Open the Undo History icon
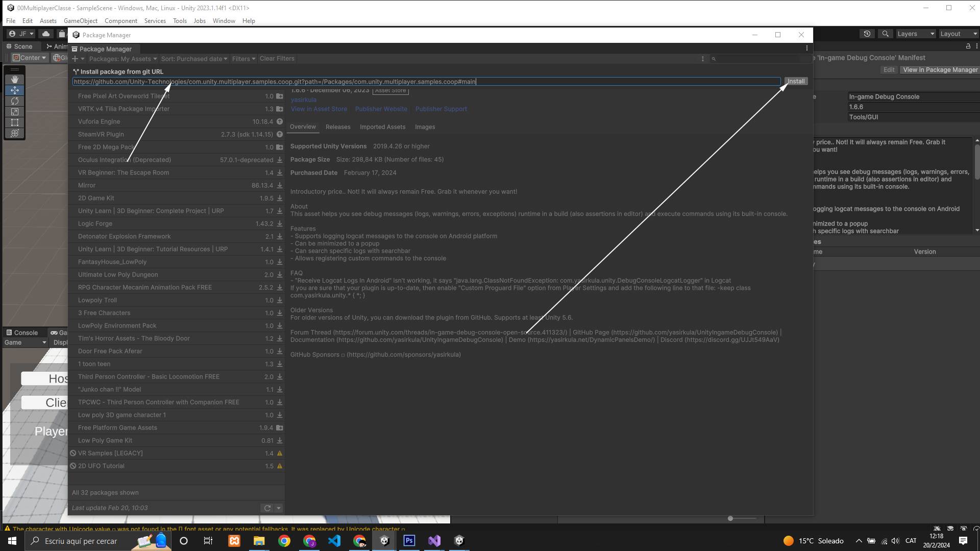980x551 pixels. [x=867, y=34]
